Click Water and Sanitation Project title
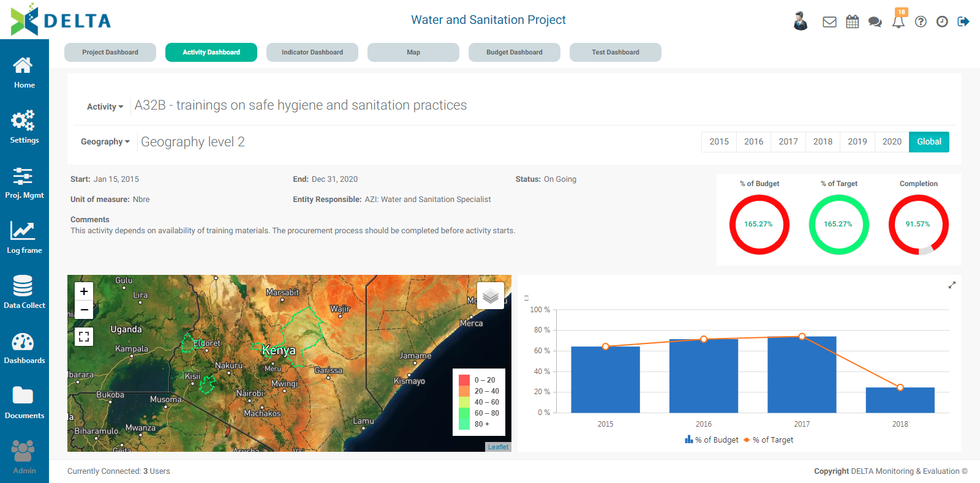Image resolution: width=980 pixels, height=483 pixels. 488,20
